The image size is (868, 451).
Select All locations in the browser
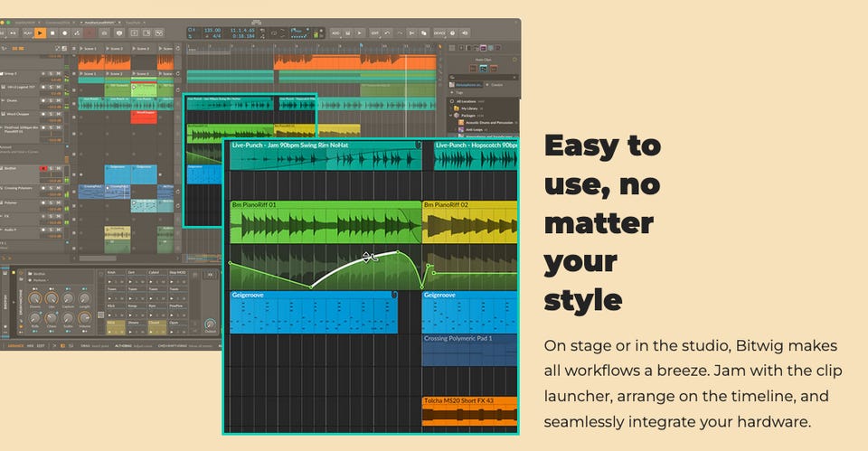(x=467, y=101)
